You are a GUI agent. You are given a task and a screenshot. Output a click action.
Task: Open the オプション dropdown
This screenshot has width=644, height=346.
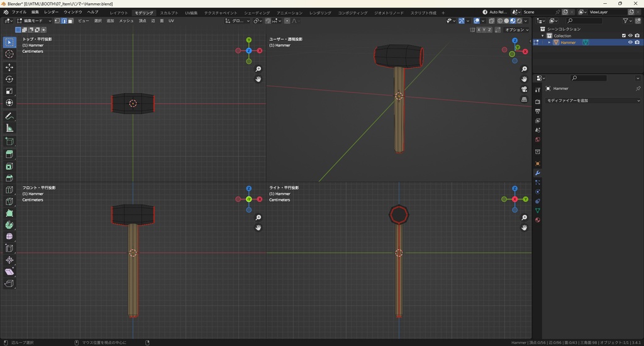516,30
